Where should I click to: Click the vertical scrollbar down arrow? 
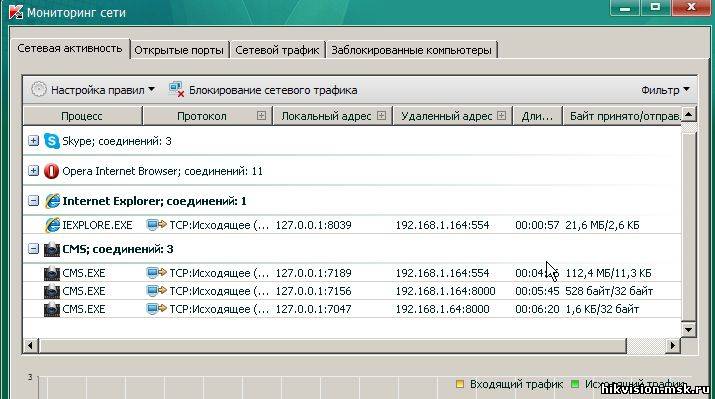(689, 329)
